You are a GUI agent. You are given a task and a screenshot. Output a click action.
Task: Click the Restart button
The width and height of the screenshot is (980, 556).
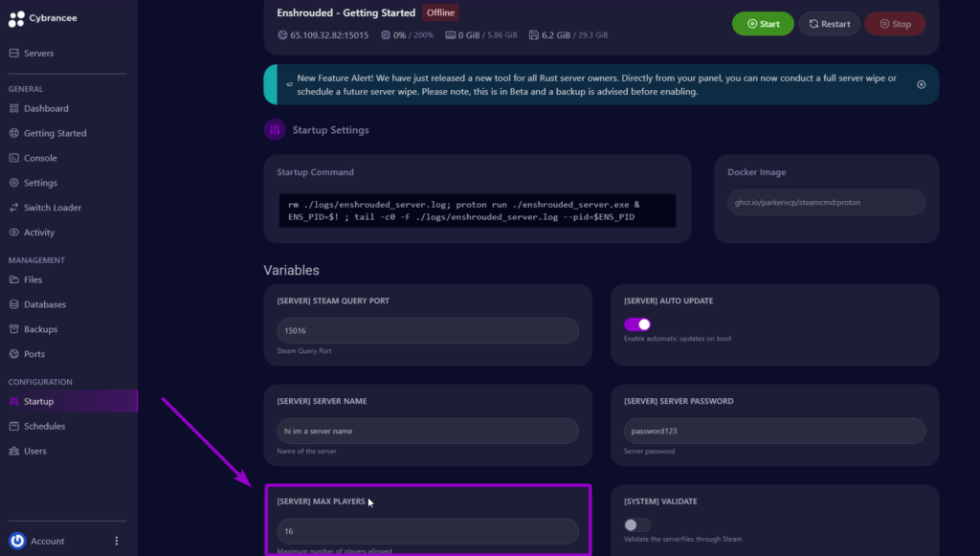point(829,24)
